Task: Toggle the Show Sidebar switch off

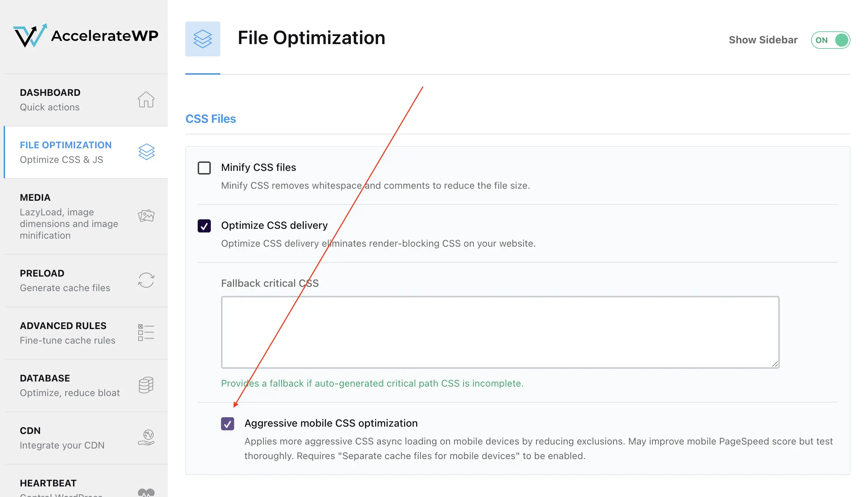Action: point(830,40)
